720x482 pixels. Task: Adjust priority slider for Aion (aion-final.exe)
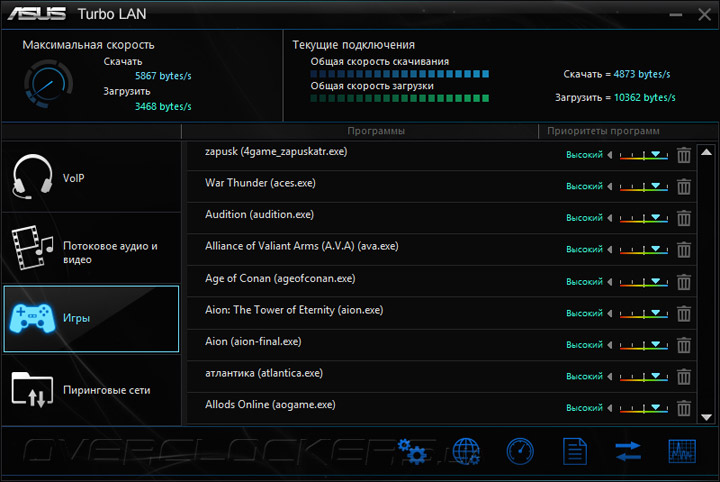(644, 345)
